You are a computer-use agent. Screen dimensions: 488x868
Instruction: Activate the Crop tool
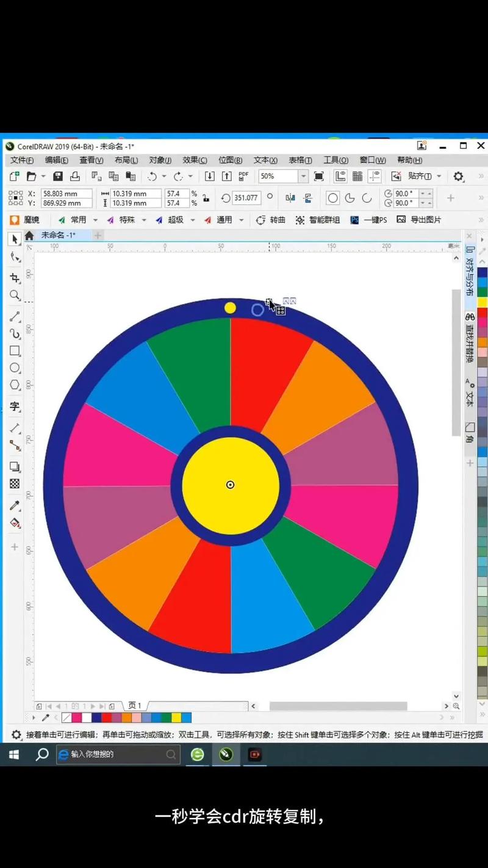[15, 278]
